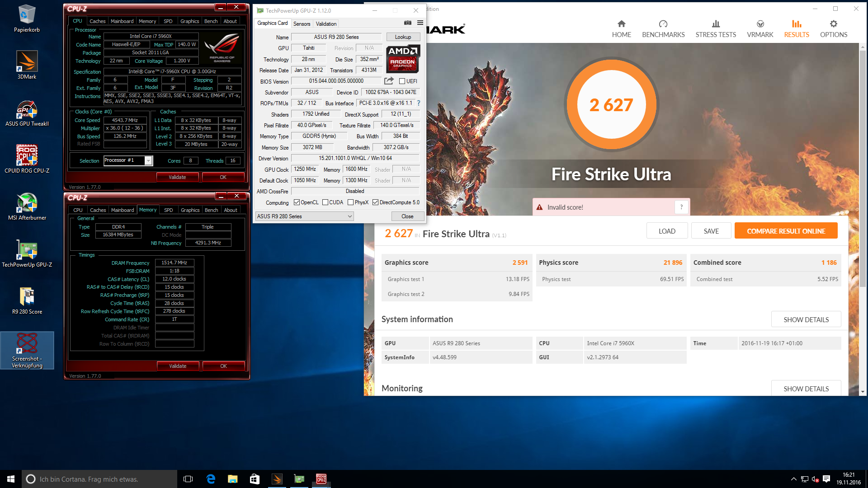Click Validate in top CPU-Z window

177,177
